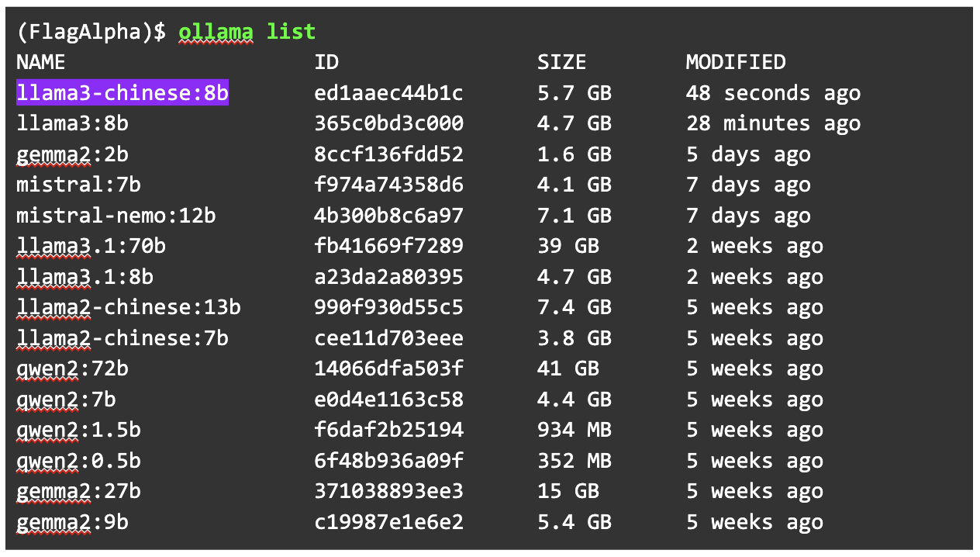Viewport: 980px width, 557px height.
Task: Click the MODIFIED column header
Action: (736, 62)
